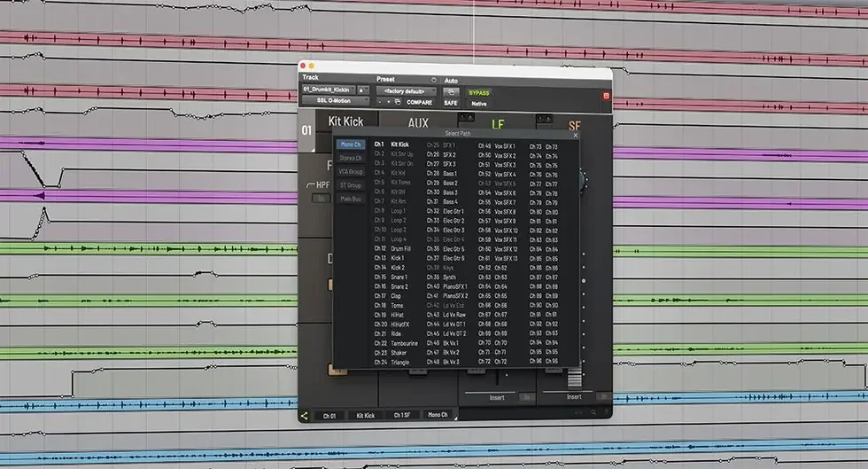The height and width of the screenshot is (469, 868).
Task: Open the insert position 'a' dropdown
Action: pos(362,90)
